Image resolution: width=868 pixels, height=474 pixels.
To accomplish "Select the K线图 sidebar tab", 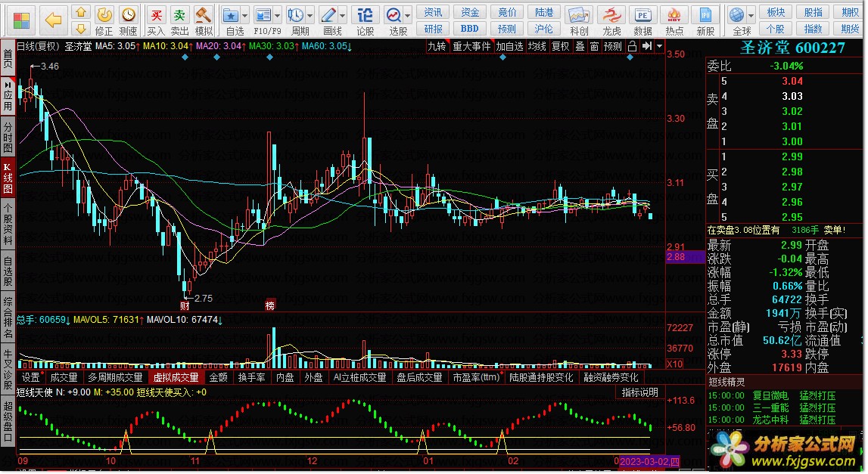I will point(8,177).
